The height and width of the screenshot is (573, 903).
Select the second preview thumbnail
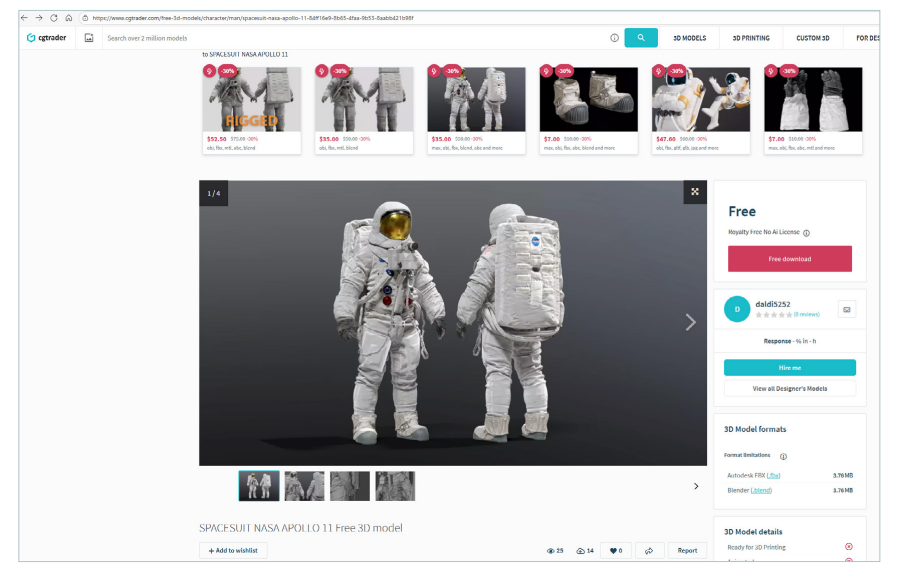(304, 486)
